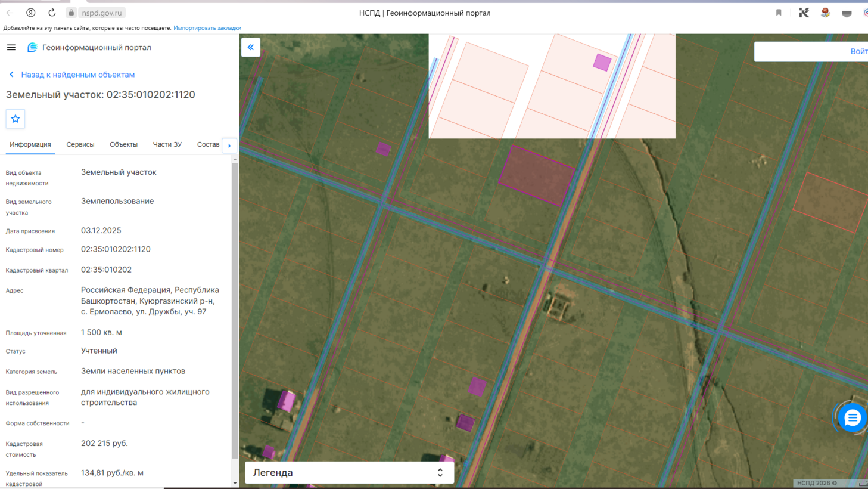Click the date value 03.12.2025
The width and height of the screenshot is (868, 489).
pos(101,230)
